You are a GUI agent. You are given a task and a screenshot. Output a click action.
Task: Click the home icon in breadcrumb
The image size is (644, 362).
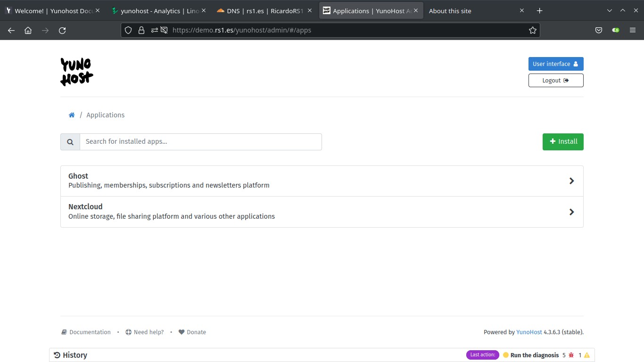click(72, 115)
